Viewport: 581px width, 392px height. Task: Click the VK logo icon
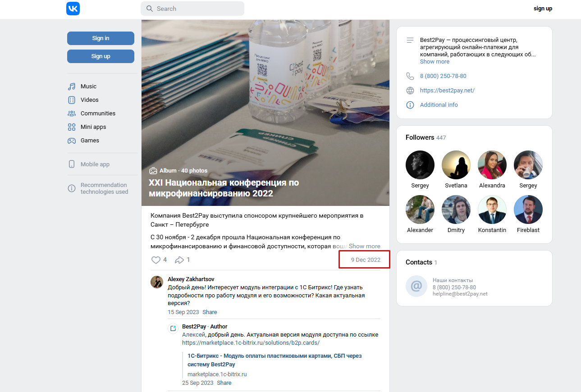click(73, 8)
